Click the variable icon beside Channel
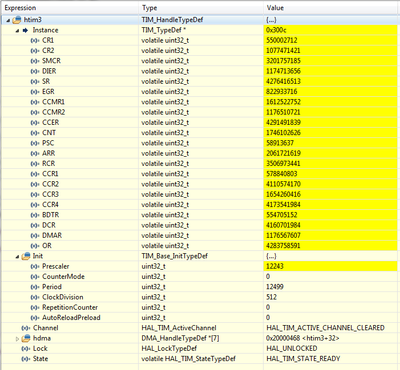400x370 pixels. coord(26,328)
